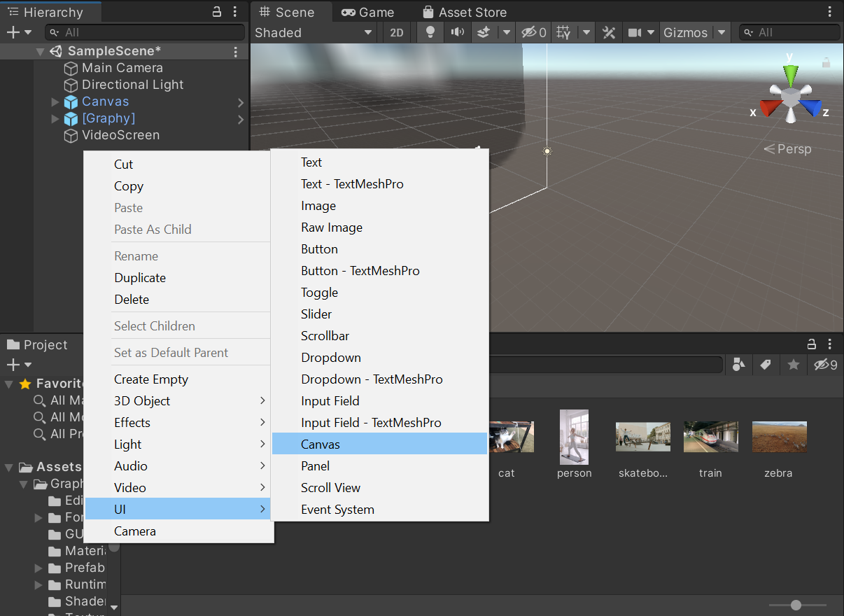Image resolution: width=844 pixels, height=616 pixels.
Task: Expand the Canvas object in Hierarchy
Action: click(55, 102)
